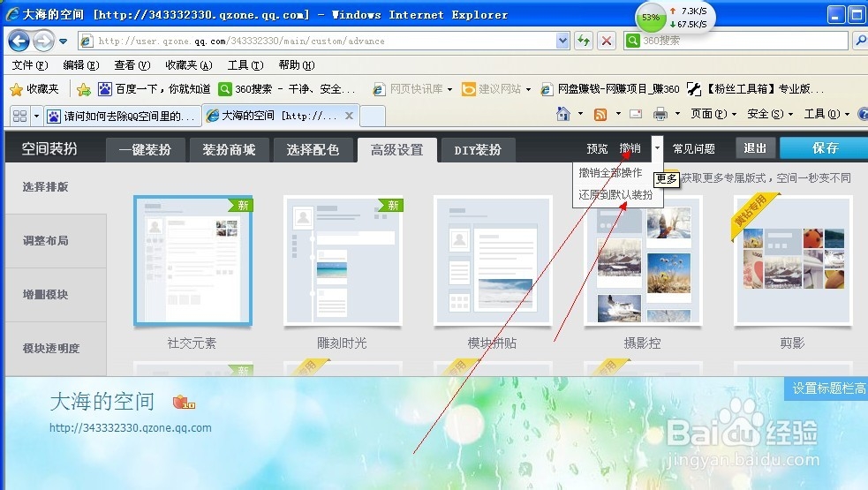Select 选择排版 in the left sidebar
This screenshot has height=490, width=868.
pos(45,187)
